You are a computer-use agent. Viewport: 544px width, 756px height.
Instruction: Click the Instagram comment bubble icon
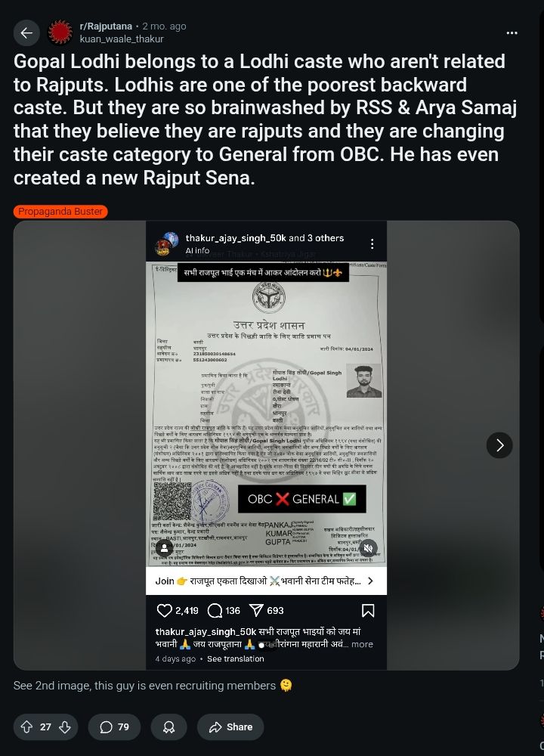coord(215,610)
